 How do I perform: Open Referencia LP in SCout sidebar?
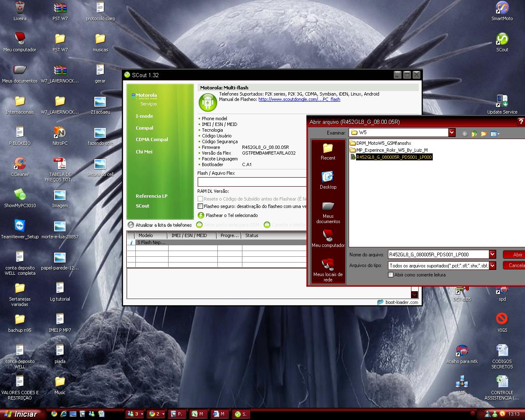click(x=151, y=196)
